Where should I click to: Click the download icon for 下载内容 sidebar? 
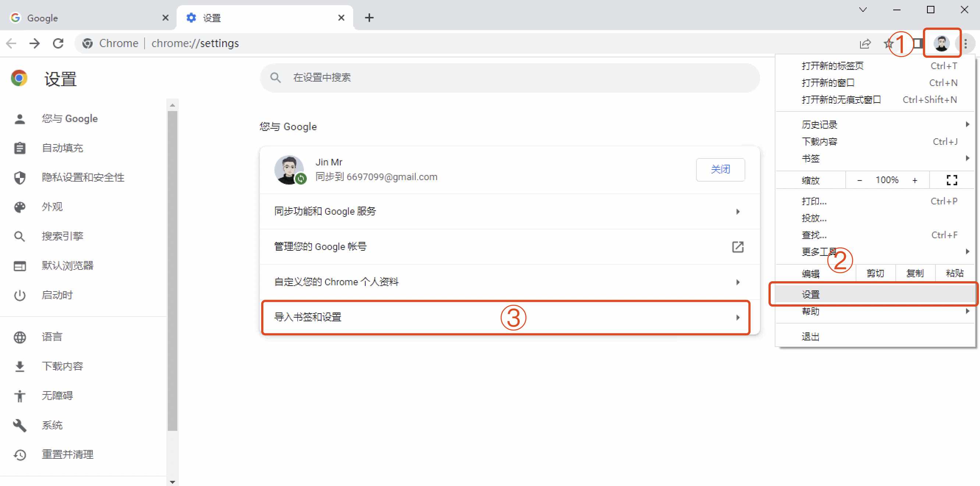tap(20, 367)
